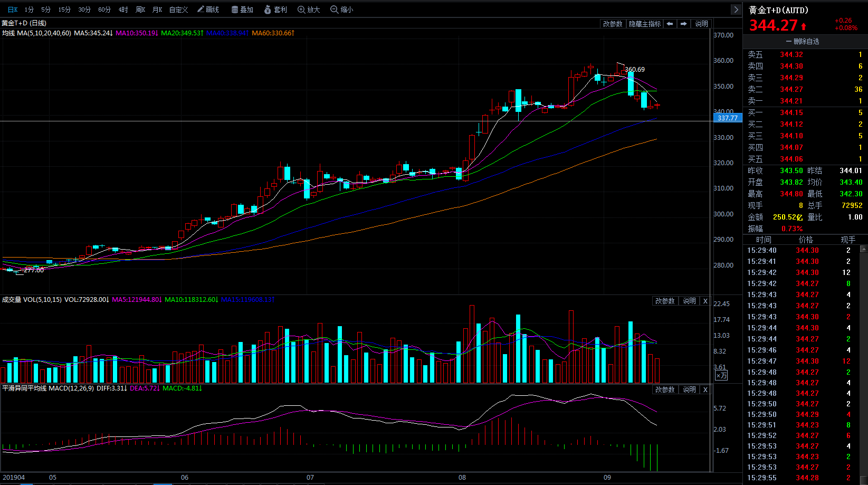Click 改参数 on the MACD panel

[665, 389]
